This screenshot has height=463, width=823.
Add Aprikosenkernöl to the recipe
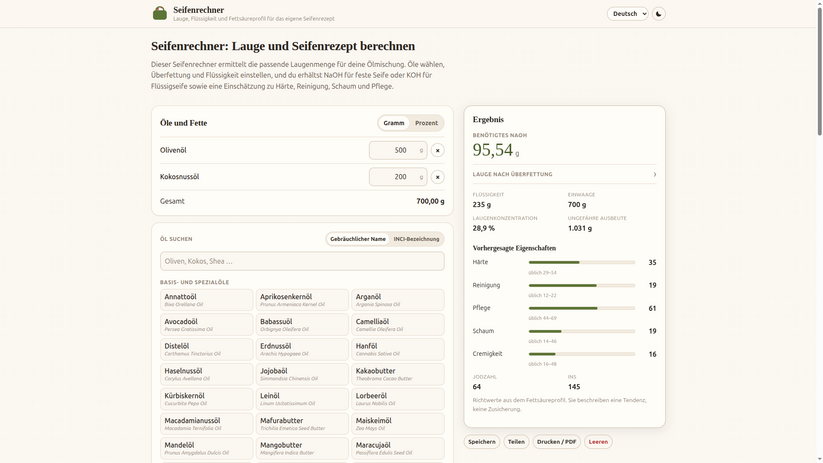point(302,300)
